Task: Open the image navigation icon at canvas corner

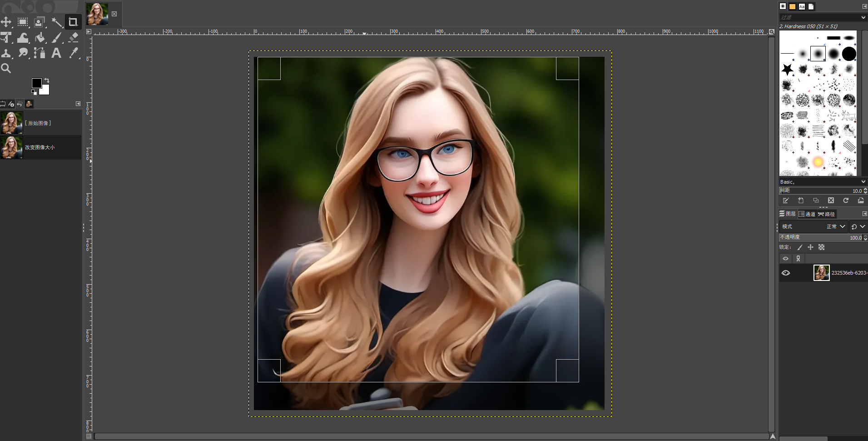Action: pyautogui.click(x=773, y=436)
